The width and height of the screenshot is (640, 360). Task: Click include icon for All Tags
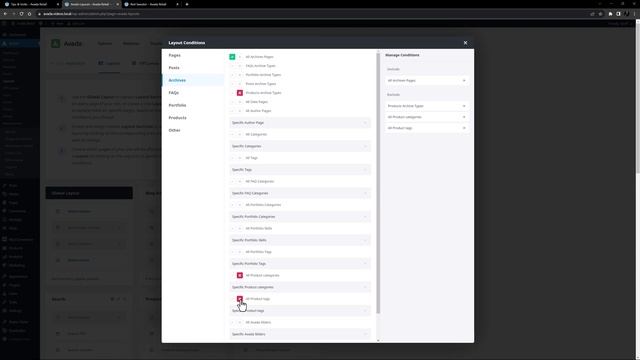coord(232,158)
